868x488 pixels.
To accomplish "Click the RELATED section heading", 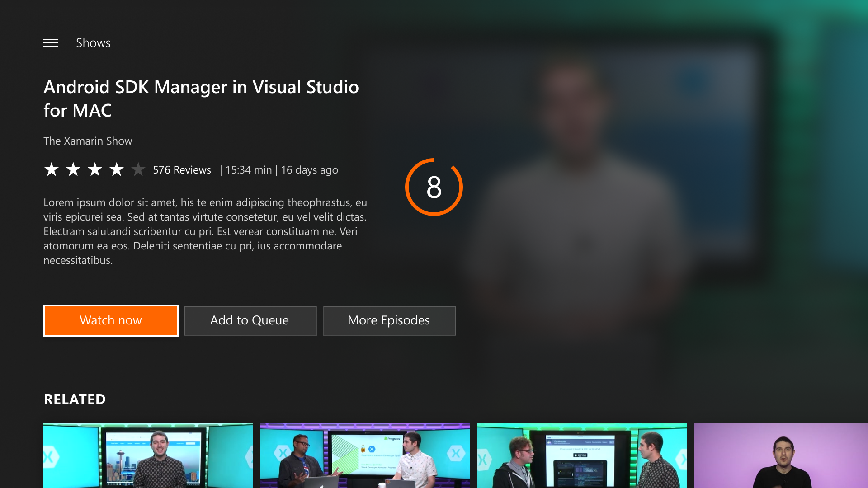I will tap(75, 399).
